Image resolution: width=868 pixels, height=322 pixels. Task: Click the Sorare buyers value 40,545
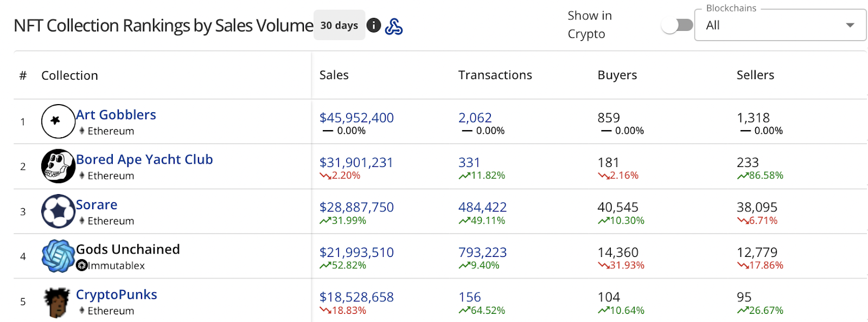(618, 207)
